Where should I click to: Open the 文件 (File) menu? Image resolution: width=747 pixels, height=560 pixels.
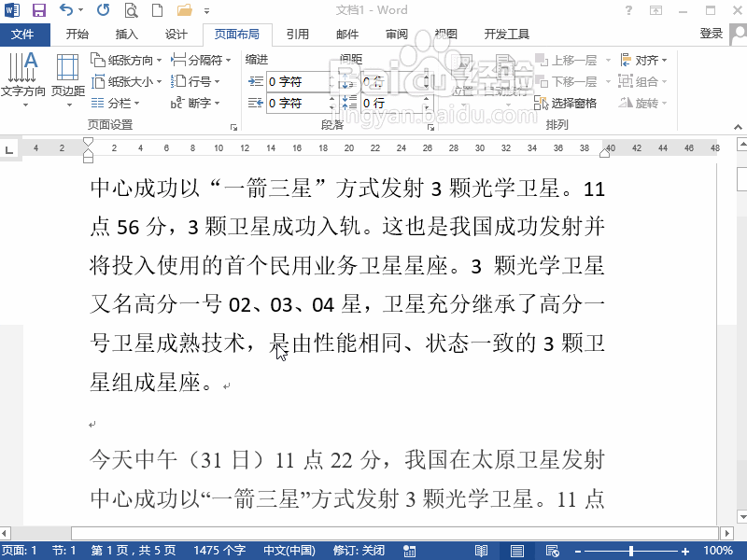pos(25,34)
